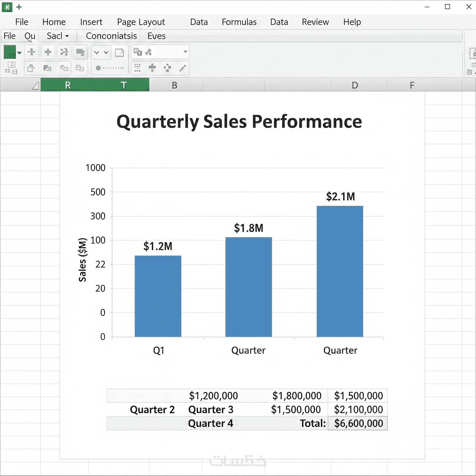The image size is (476, 476).
Task: Click the Conconiatsis button
Action: click(111, 36)
